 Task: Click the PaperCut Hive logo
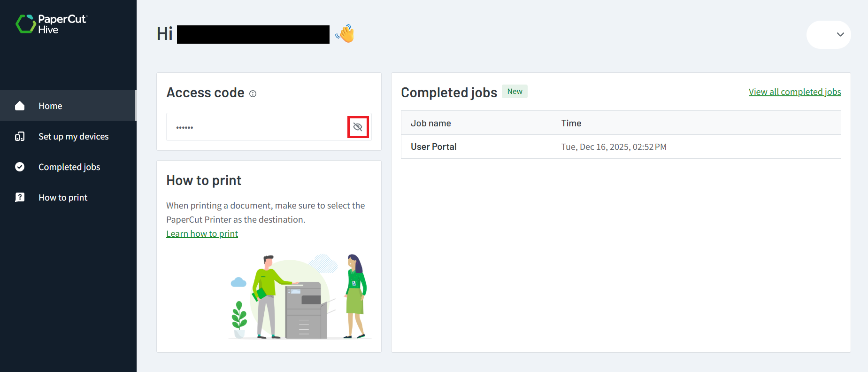(x=51, y=24)
